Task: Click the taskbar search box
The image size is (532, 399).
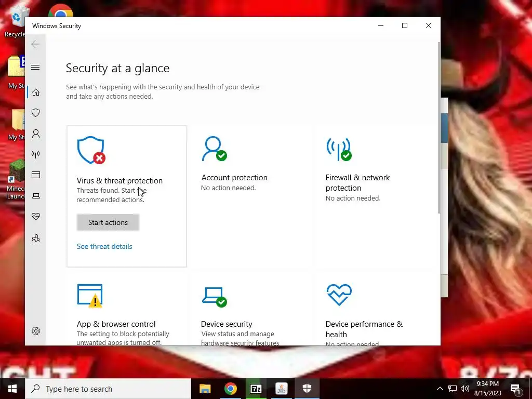Action: click(108, 389)
